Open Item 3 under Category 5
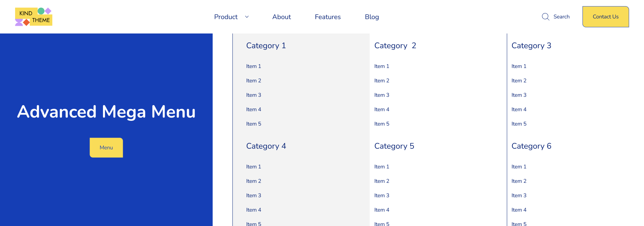This screenshot has height=226, width=644. click(382, 196)
